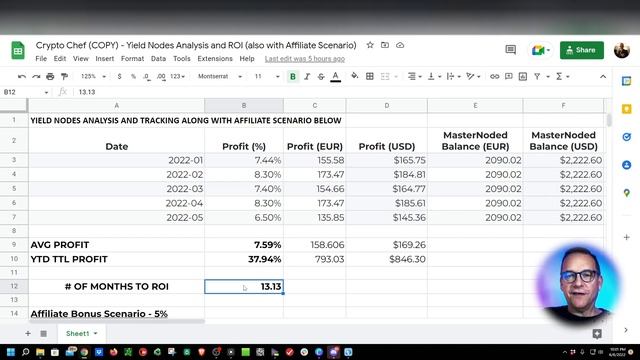The width and height of the screenshot is (640, 360).
Task: Open Calendar in the side panel
Action: pyautogui.click(x=627, y=81)
